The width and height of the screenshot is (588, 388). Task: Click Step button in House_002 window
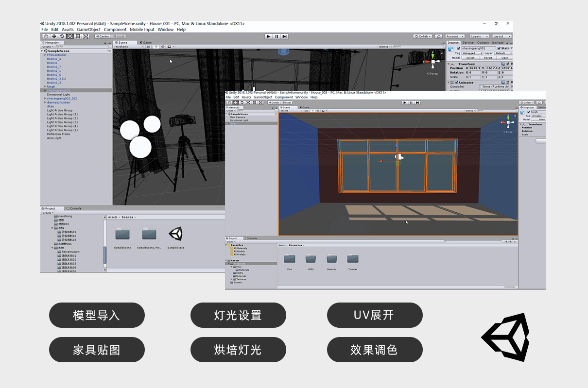(417, 102)
